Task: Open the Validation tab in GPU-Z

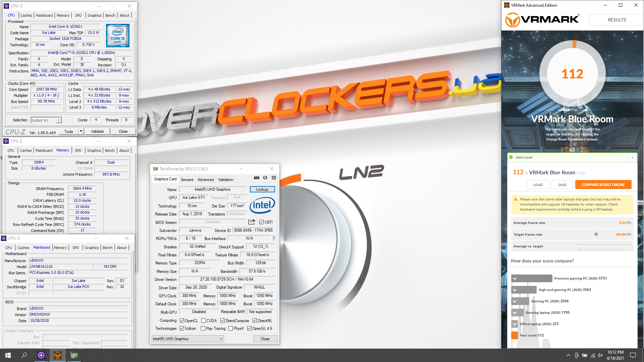Action: (225, 180)
